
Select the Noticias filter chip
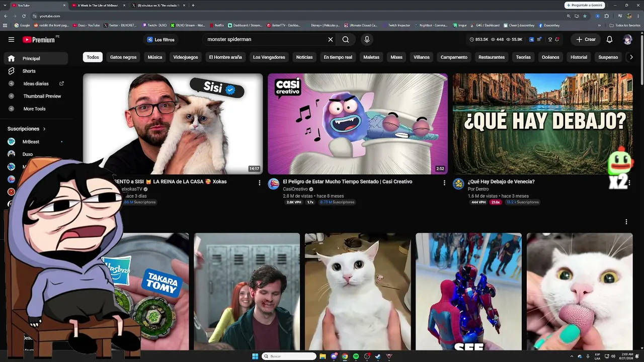click(x=304, y=57)
